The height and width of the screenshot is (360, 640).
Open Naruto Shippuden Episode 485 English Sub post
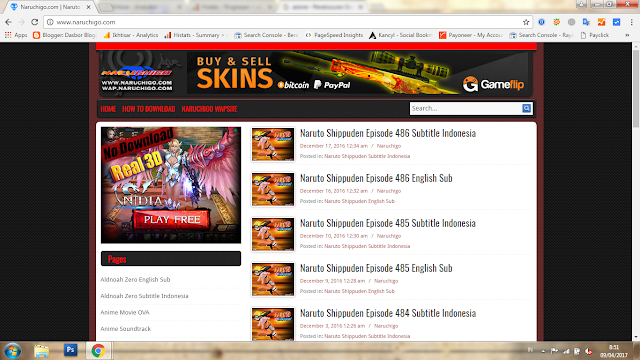pyautogui.click(x=376, y=268)
